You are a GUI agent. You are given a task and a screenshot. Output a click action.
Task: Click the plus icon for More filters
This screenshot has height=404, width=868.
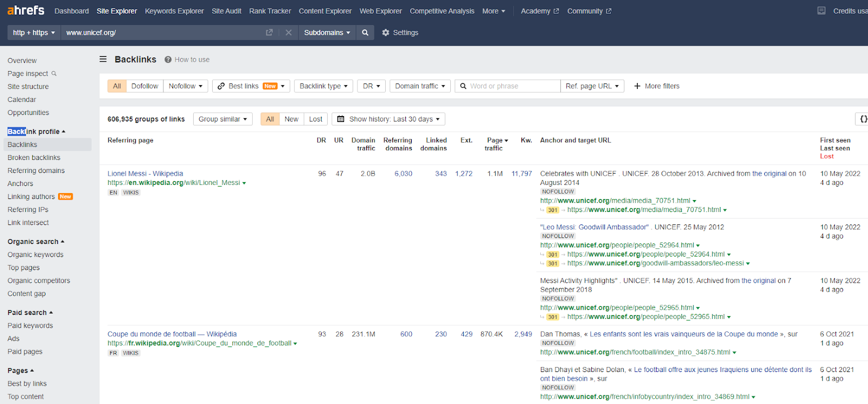[x=637, y=86]
